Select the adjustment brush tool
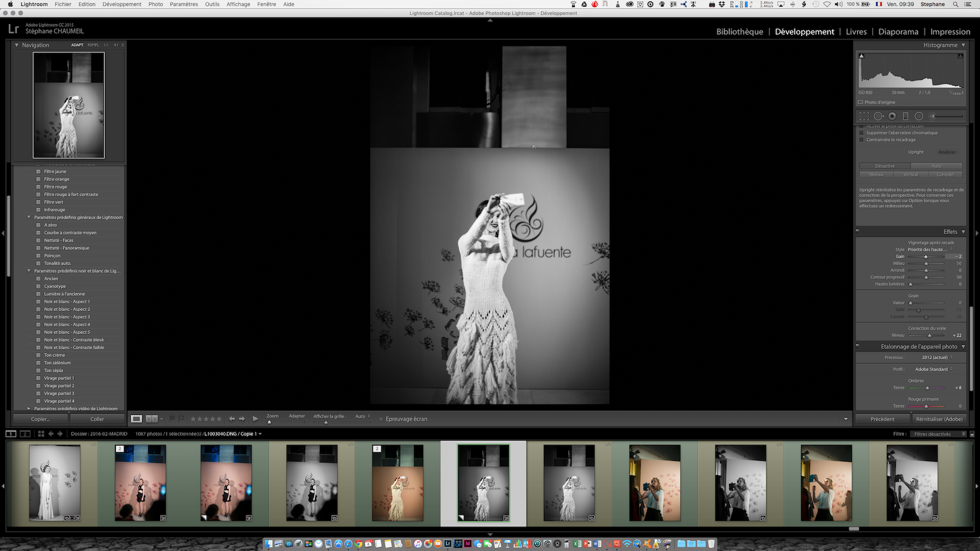 point(947,116)
